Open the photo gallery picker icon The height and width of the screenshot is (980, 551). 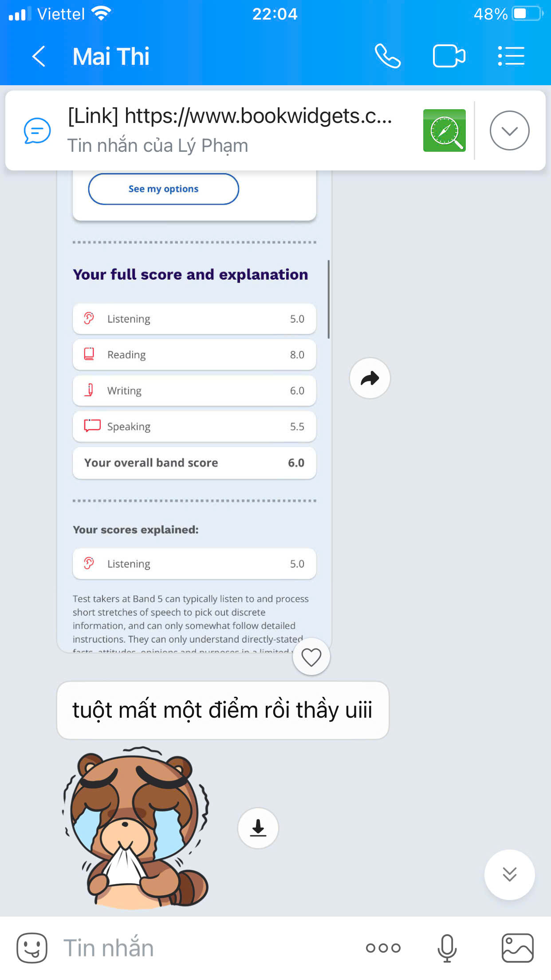(x=517, y=948)
